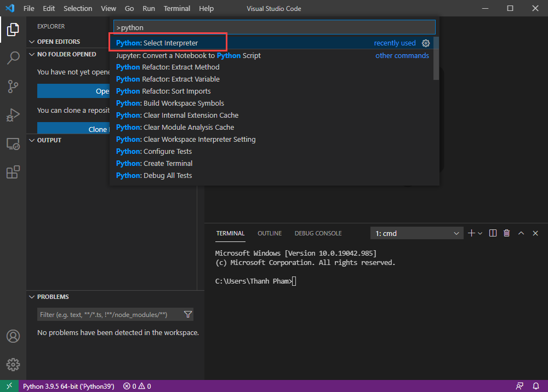
Task: Click the Clone Repository button
Action: click(x=73, y=129)
